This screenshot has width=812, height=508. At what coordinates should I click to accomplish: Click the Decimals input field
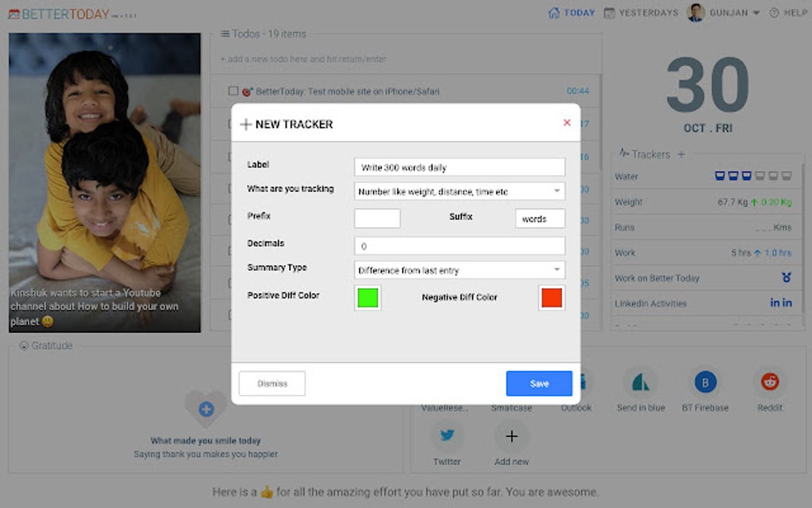[x=459, y=246]
